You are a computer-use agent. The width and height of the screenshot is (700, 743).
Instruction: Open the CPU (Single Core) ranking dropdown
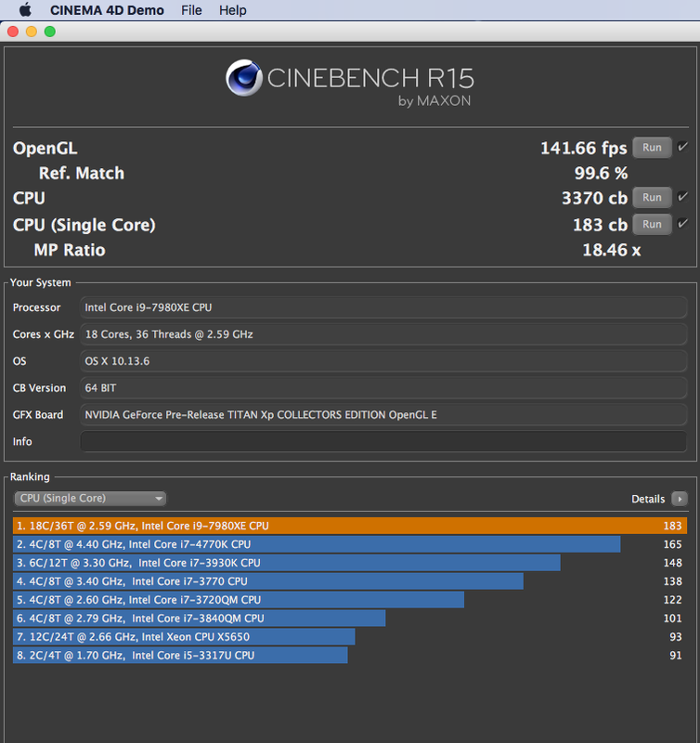coord(90,499)
